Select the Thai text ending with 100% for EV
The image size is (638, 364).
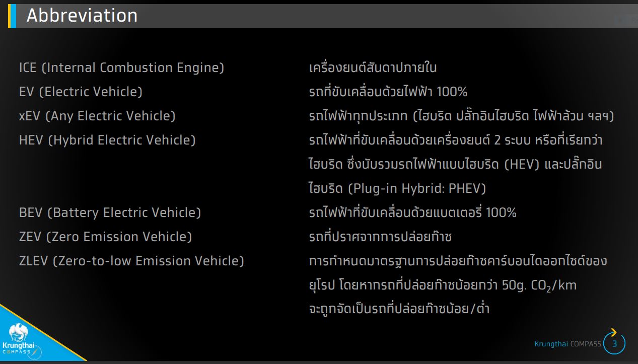pos(388,92)
